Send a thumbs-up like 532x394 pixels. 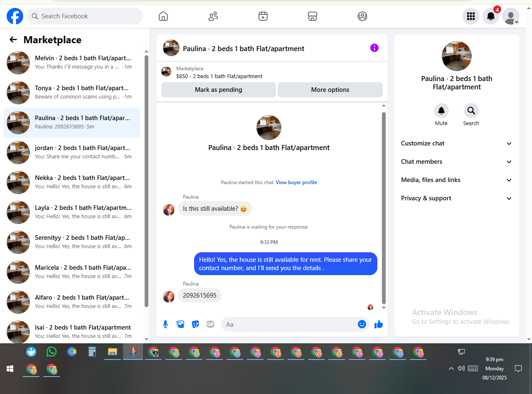point(378,324)
